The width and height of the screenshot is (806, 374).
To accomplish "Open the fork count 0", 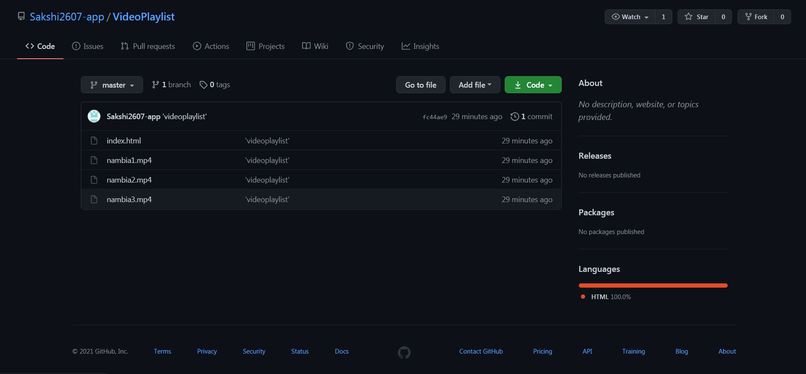I will (x=782, y=17).
